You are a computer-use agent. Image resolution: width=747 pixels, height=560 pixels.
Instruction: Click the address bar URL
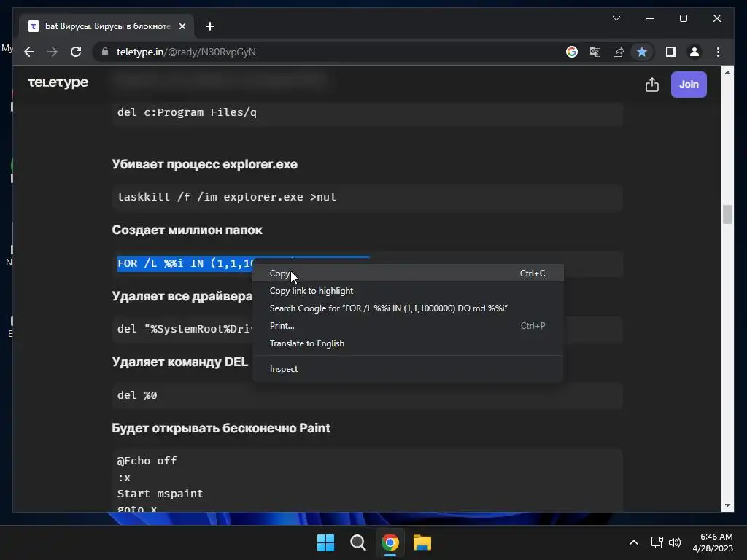pos(186,52)
